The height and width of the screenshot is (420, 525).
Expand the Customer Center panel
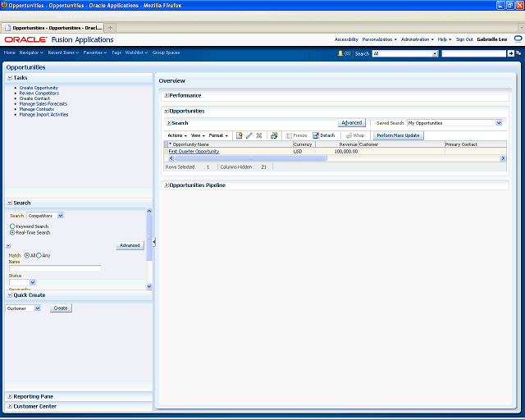pyautogui.click(x=10, y=406)
